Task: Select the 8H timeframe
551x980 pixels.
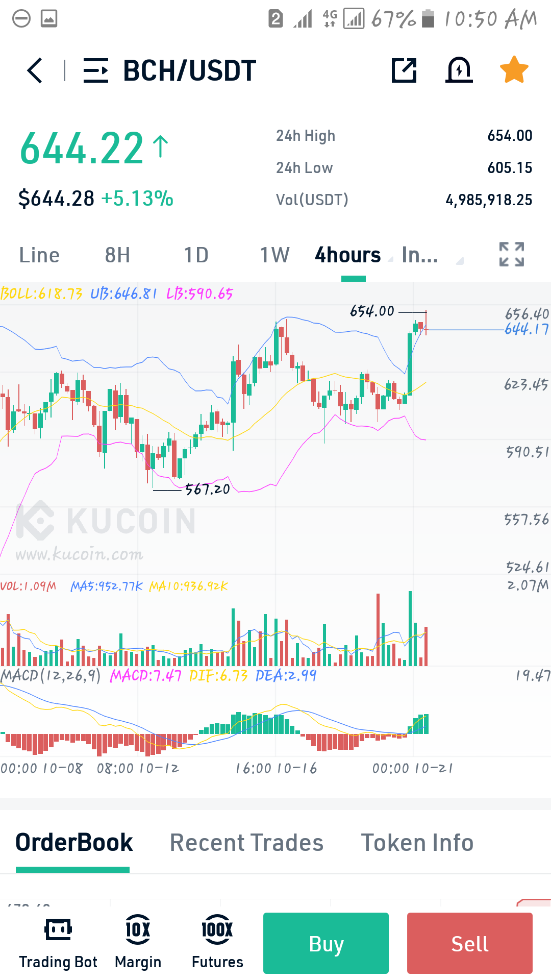Action: click(117, 255)
